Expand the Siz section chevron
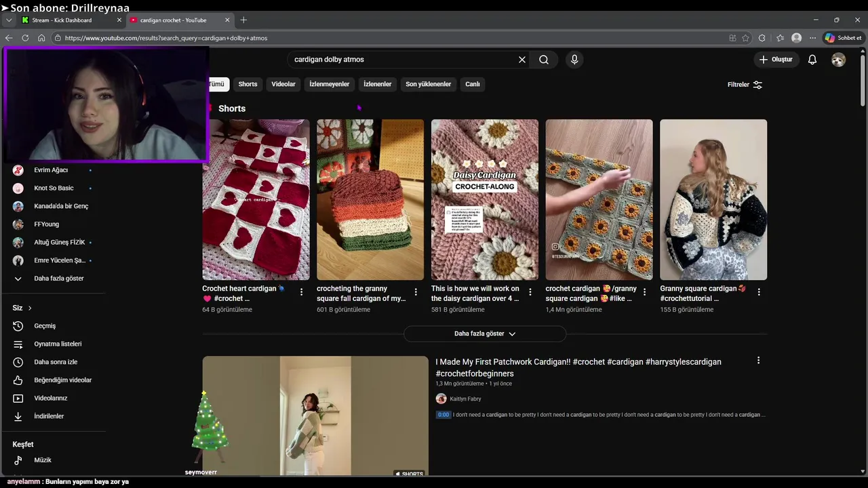Image resolution: width=868 pixels, height=488 pixels. tap(30, 308)
